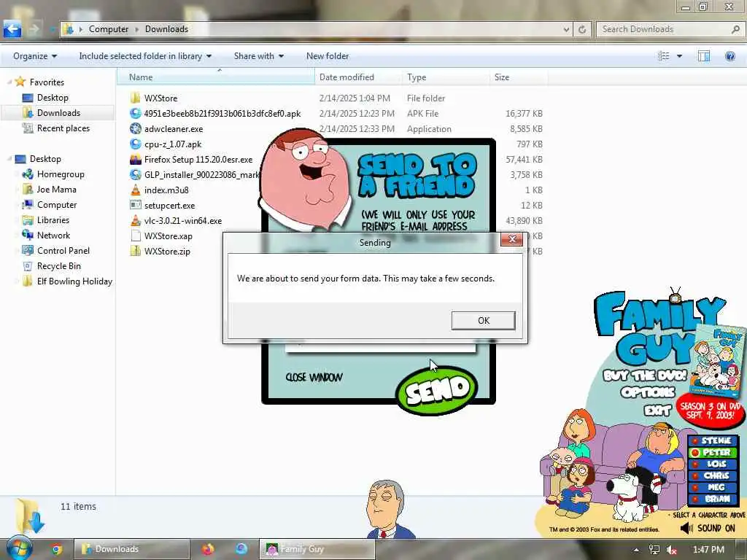Click OK in the Sending dialog
Screen dimensions: 747x560
[x=483, y=321]
